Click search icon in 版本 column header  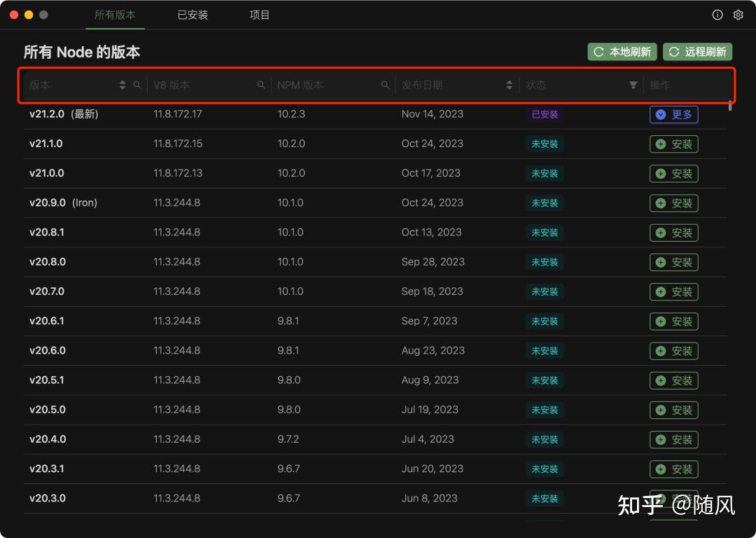coord(137,85)
